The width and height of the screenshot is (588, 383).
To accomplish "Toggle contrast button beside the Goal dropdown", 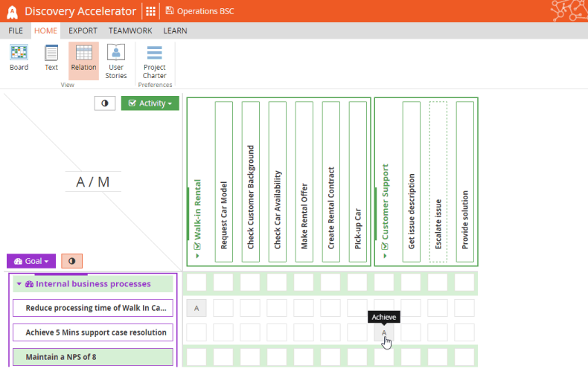I will 71,261.
